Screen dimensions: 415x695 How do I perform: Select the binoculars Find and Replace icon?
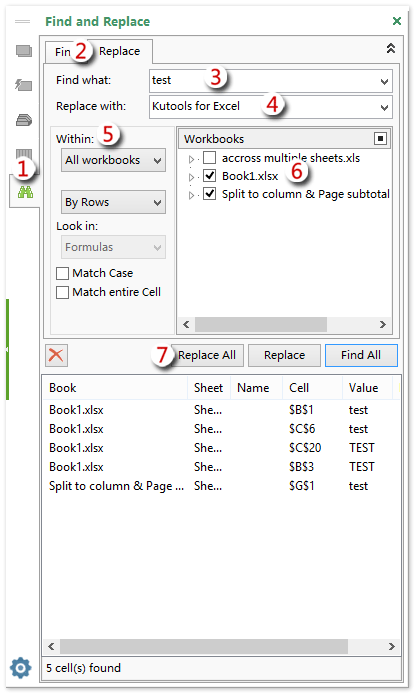click(25, 192)
